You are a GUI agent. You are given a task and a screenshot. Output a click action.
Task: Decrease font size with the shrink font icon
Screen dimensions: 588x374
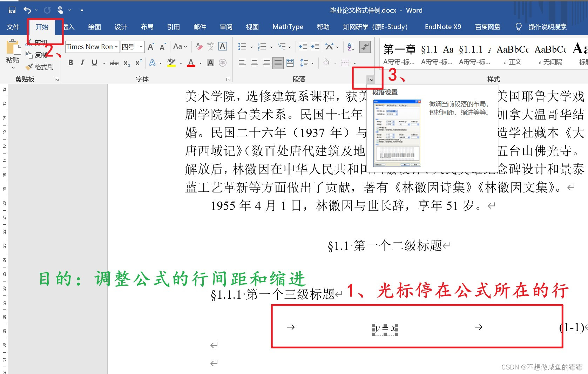[x=163, y=47]
